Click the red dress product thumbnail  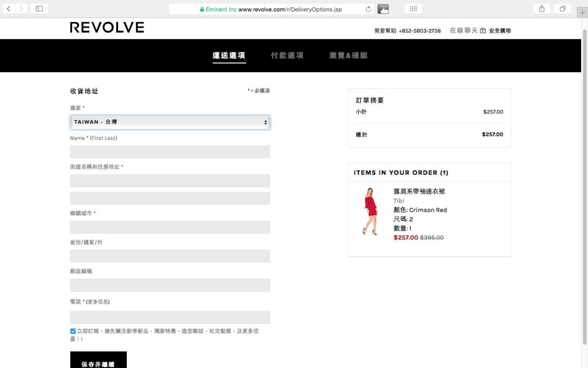(370, 211)
